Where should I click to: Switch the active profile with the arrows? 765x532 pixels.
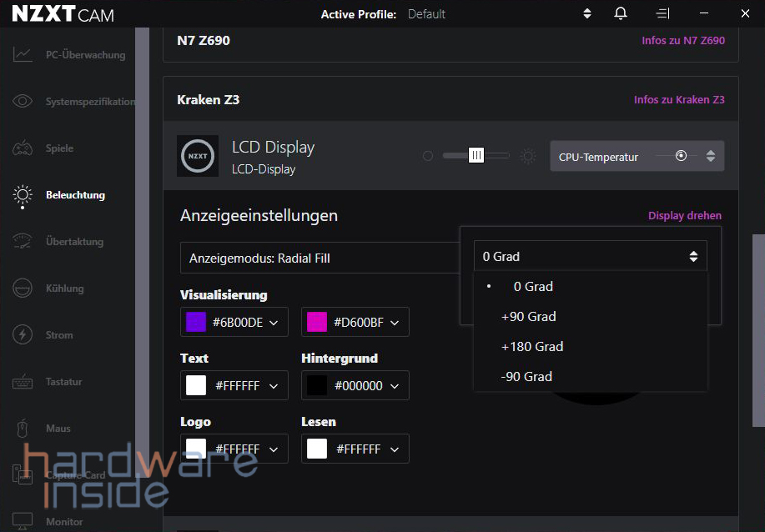tap(587, 13)
